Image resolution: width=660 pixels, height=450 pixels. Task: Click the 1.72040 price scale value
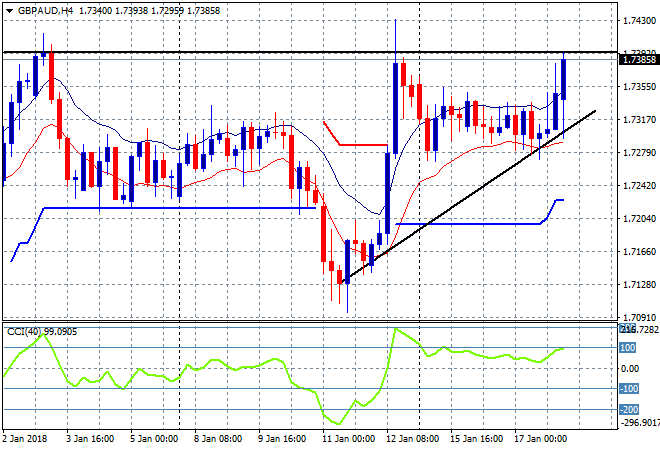[x=639, y=218]
